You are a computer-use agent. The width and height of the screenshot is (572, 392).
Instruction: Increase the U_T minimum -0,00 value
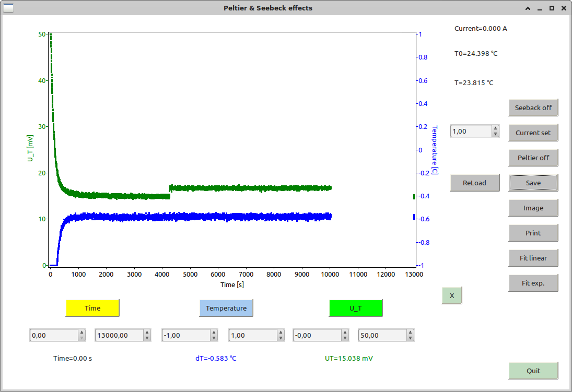click(x=345, y=332)
